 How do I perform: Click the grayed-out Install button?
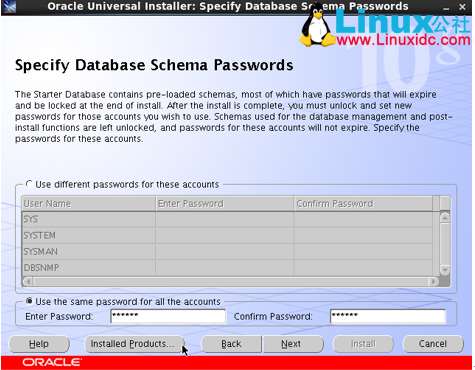point(363,344)
